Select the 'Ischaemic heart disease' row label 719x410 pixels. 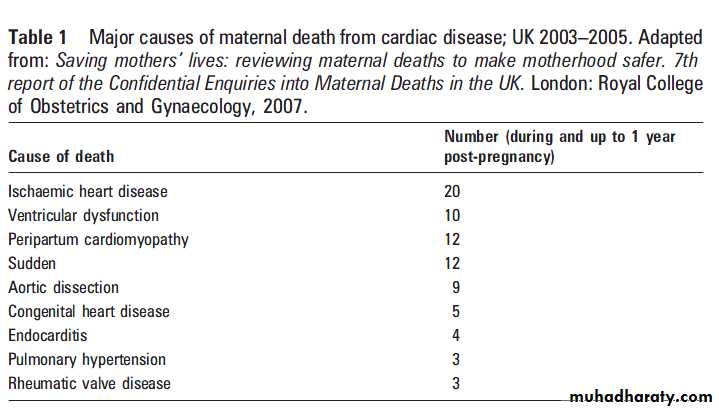click(x=88, y=191)
